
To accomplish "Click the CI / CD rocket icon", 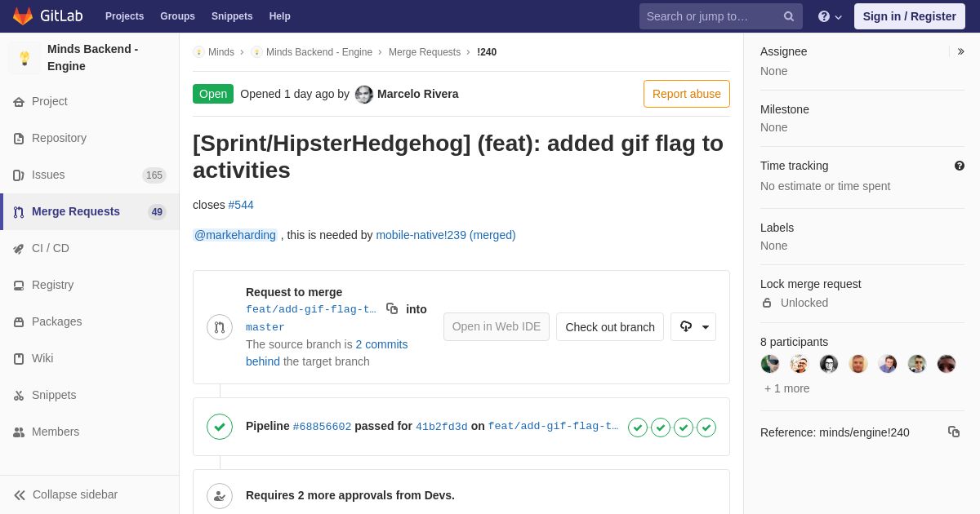I will [x=19, y=249].
